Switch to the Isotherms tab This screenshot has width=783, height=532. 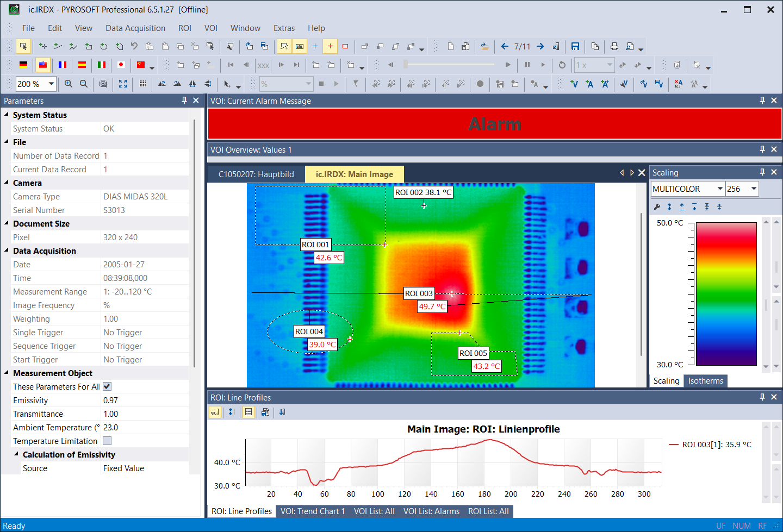(706, 381)
